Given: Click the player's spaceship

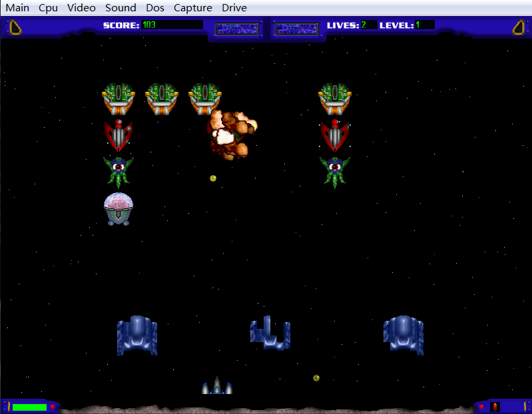Looking at the screenshot, I should coord(217,385).
